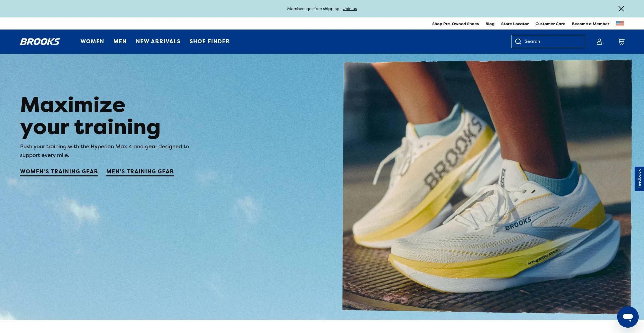Click Become a Member link
This screenshot has height=333, width=644.
[591, 24]
